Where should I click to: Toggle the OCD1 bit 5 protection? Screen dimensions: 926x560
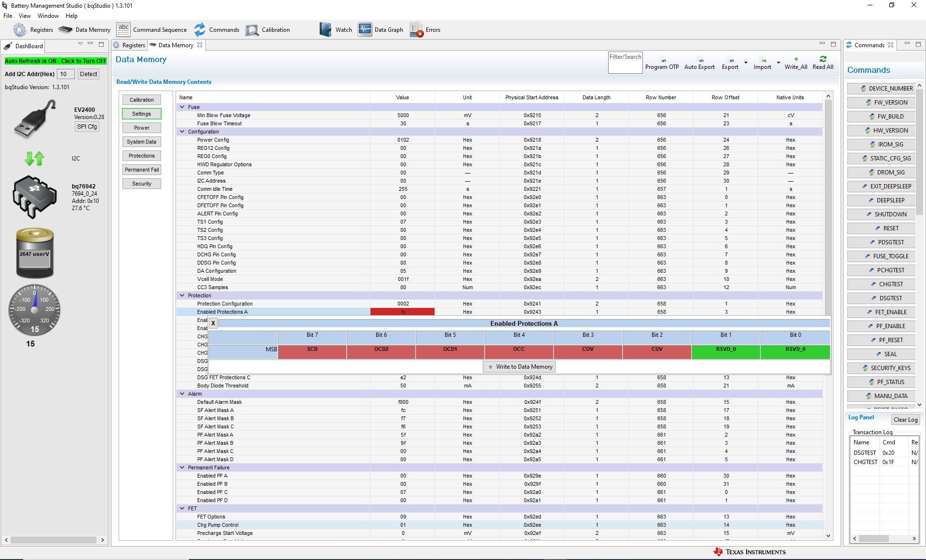click(x=450, y=351)
